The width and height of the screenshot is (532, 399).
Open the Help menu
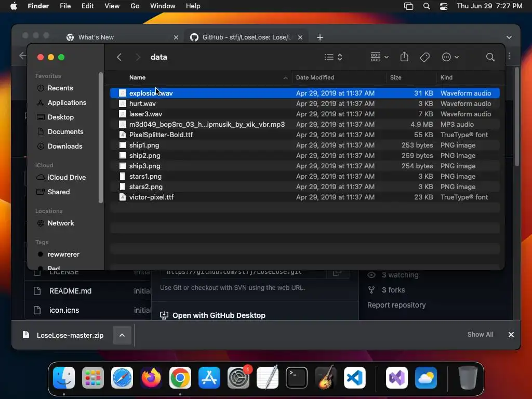[x=193, y=6]
